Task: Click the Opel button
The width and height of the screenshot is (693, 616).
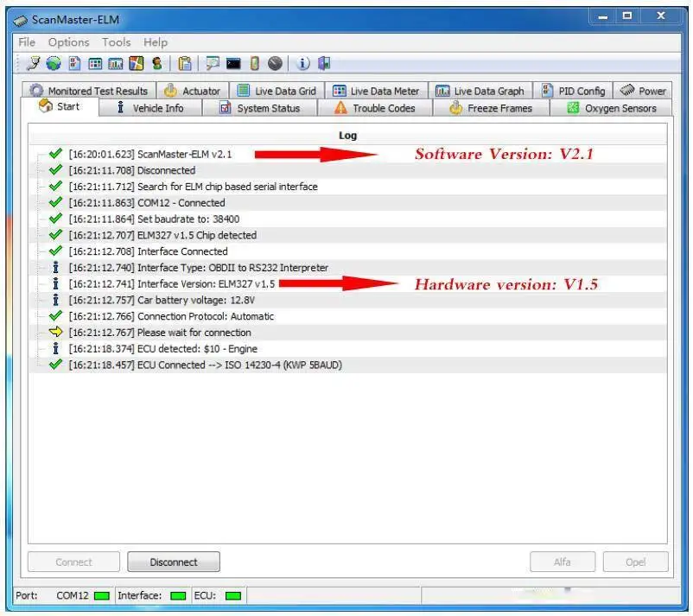Action: pos(635,562)
